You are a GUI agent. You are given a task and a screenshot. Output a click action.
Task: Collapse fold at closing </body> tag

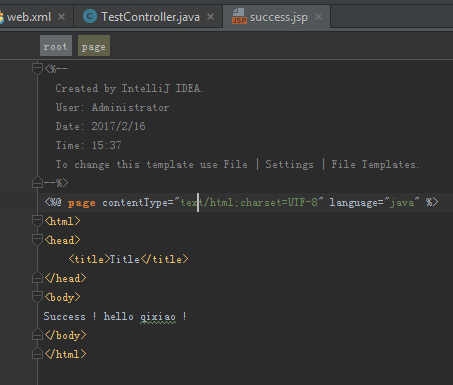click(37, 335)
